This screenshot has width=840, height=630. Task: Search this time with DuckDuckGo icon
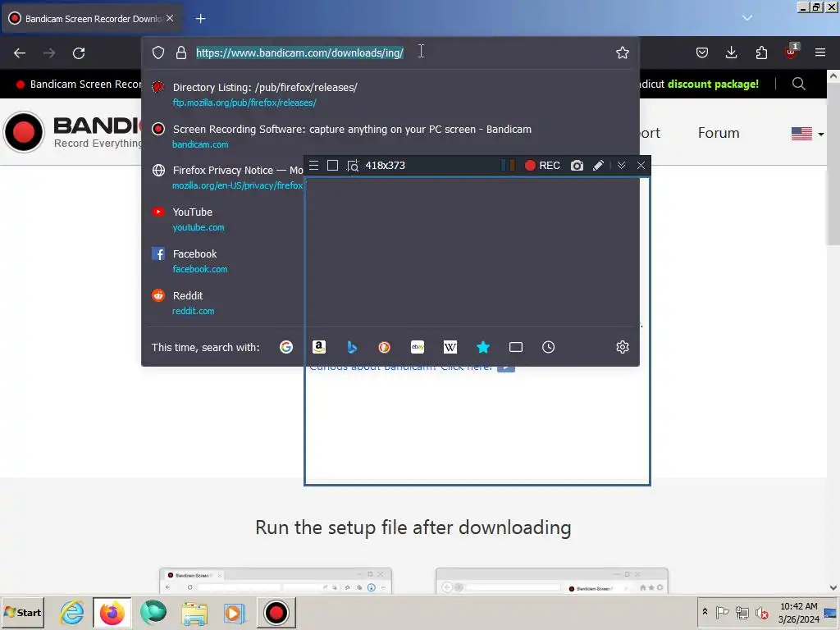click(384, 347)
